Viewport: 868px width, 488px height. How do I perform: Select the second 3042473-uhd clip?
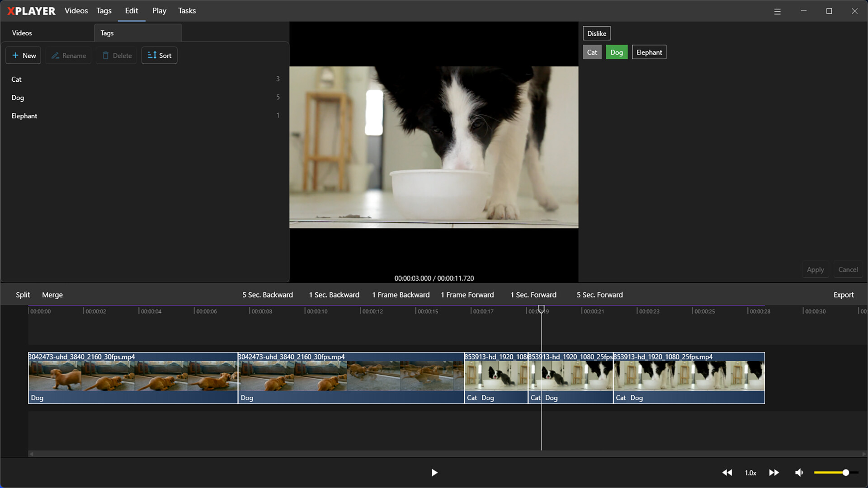(351, 378)
